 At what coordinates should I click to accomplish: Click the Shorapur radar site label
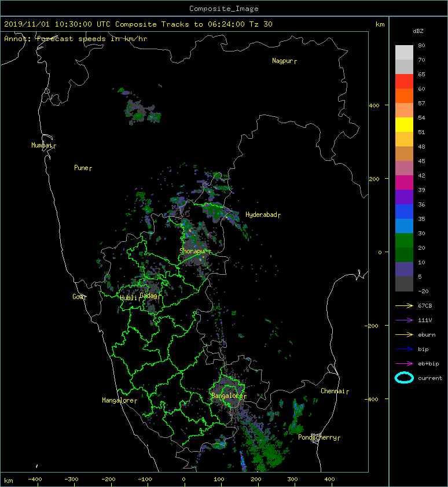pyautogui.click(x=193, y=251)
